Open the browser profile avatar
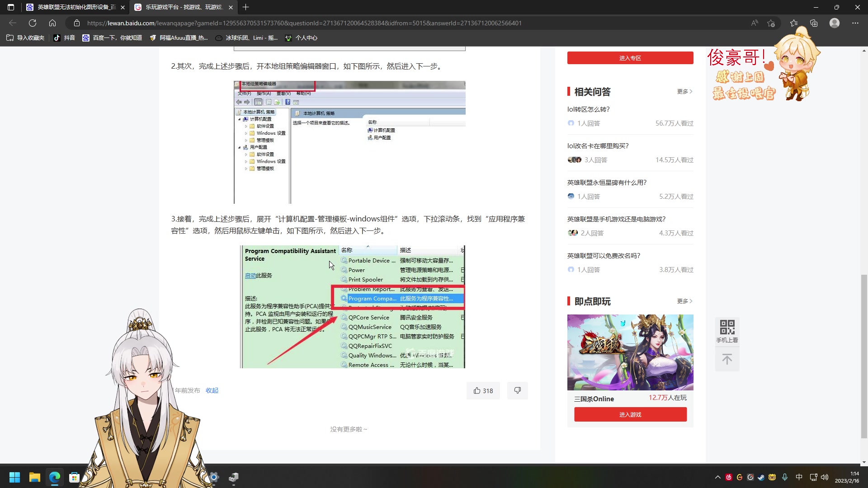Viewport: 868px width, 488px height. point(835,23)
